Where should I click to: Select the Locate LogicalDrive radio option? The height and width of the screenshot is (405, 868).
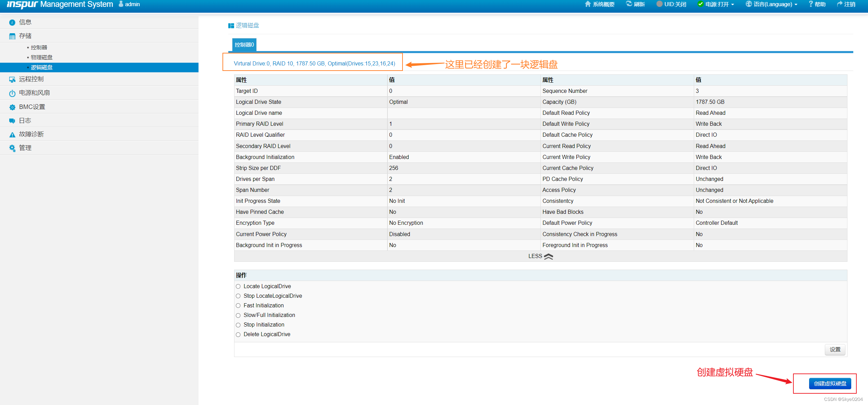click(238, 286)
